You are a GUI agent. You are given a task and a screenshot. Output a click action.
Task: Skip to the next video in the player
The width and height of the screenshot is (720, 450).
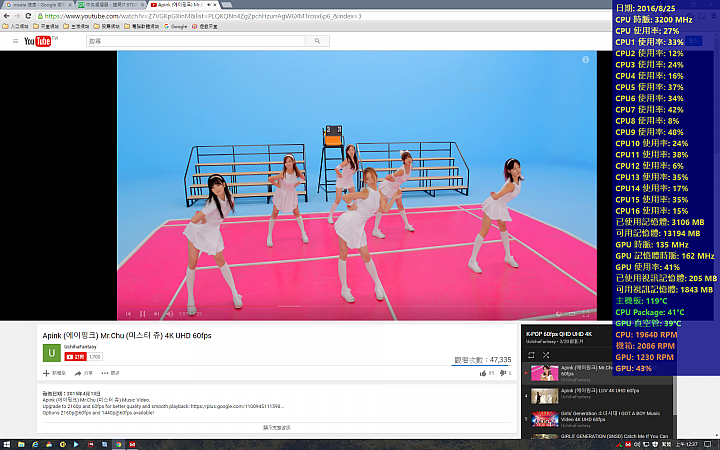pyautogui.click(x=156, y=314)
